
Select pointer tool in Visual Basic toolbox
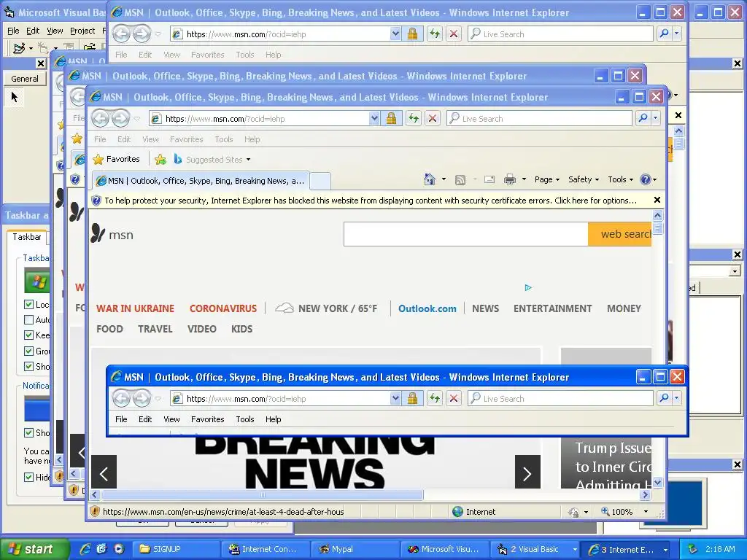click(x=15, y=98)
